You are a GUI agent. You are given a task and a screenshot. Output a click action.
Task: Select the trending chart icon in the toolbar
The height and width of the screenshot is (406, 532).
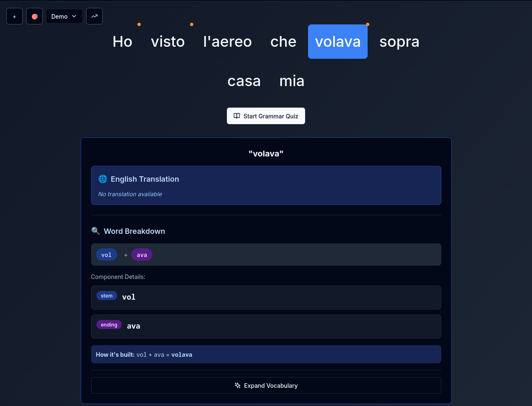[x=94, y=16]
